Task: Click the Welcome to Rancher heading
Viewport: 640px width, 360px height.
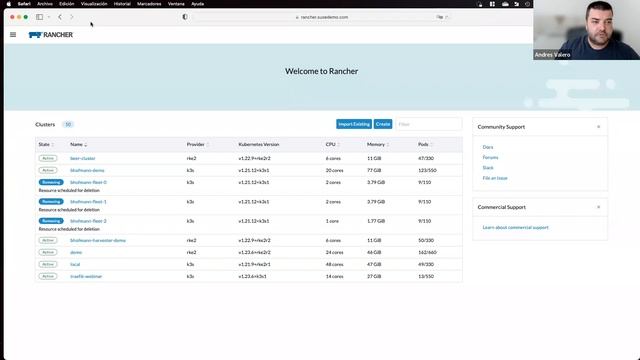Action: (x=322, y=71)
